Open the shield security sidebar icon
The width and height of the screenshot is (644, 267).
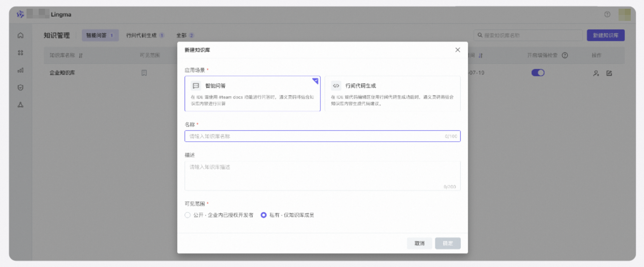[x=21, y=87]
